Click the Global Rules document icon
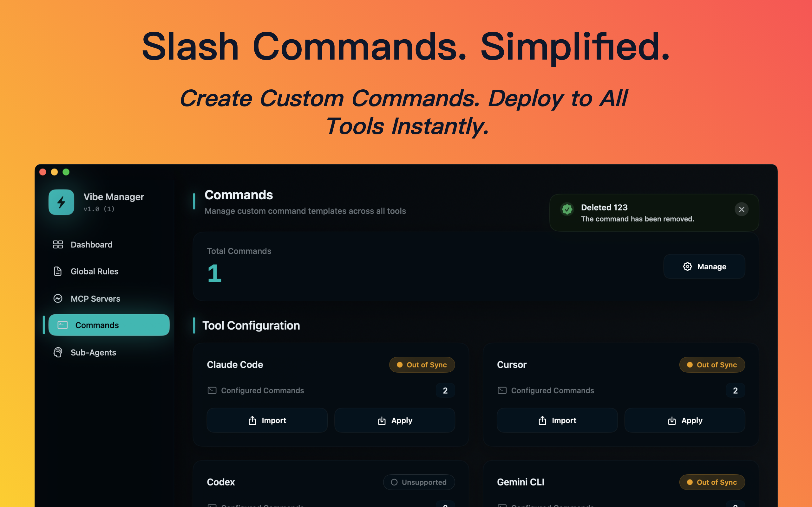Screen dimensions: 812x507 coord(58,271)
